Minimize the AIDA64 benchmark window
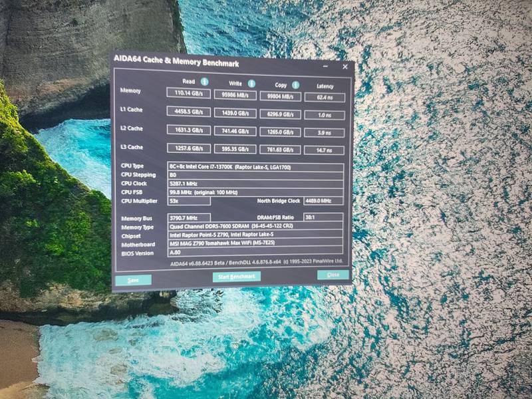The width and height of the screenshot is (532, 399). pyautogui.click(x=325, y=66)
